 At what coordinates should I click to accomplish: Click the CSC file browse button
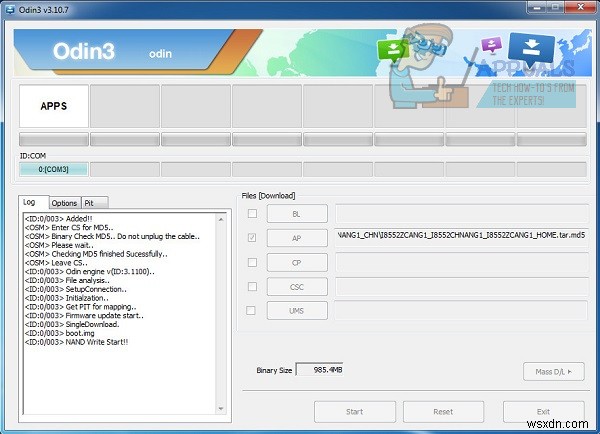coord(297,287)
